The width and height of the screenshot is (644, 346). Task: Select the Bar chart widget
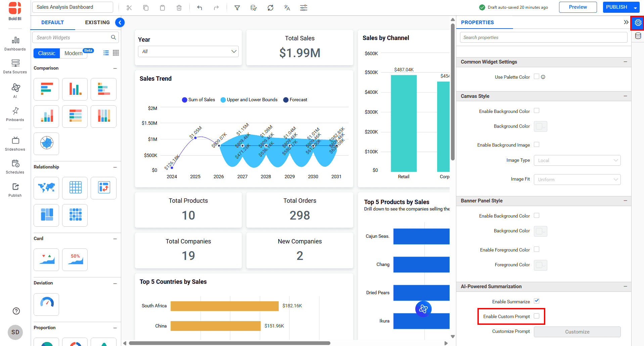click(x=47, y=89)
